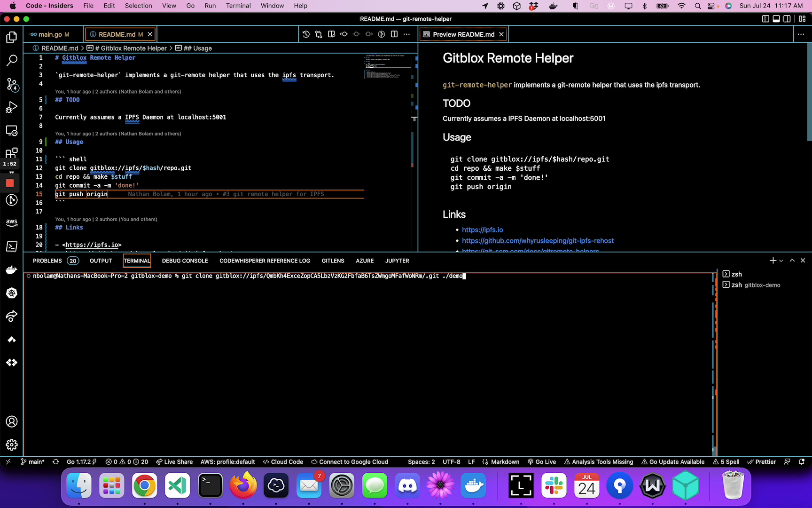Click the main* branch in status bar
Screen dimensions: 812x508
point(32,462)
